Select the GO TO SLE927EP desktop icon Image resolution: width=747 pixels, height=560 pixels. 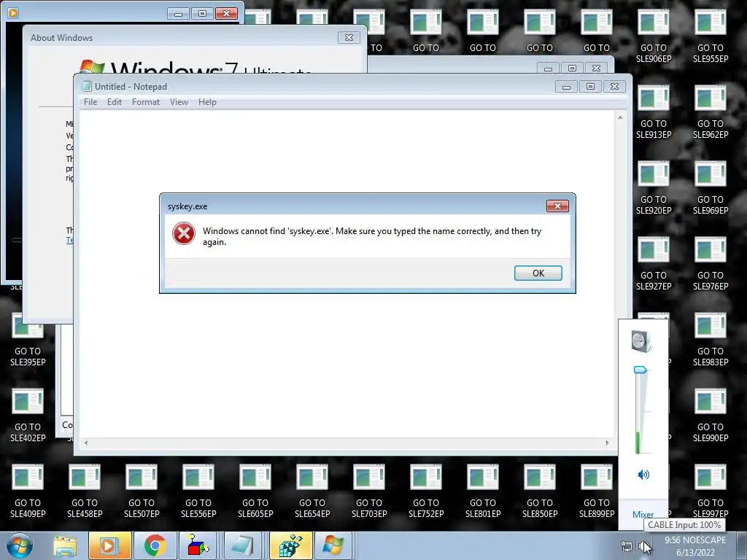click(653, 264)
